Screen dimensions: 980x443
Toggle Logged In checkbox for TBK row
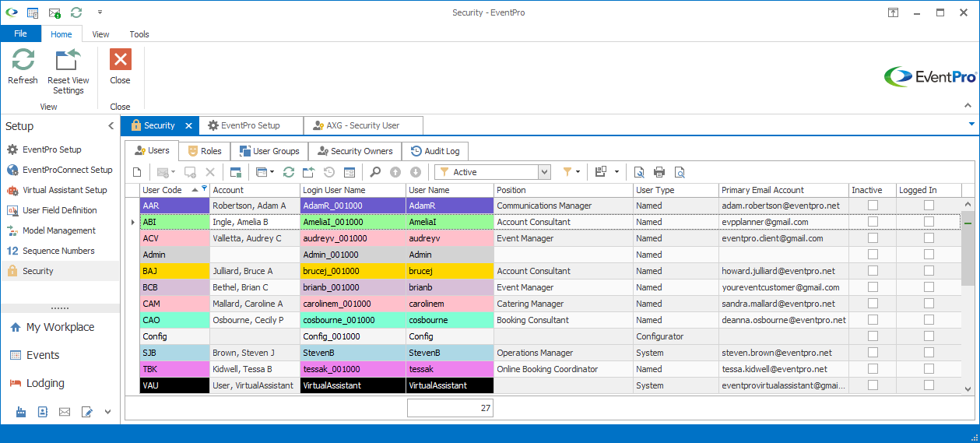[929, 369]
